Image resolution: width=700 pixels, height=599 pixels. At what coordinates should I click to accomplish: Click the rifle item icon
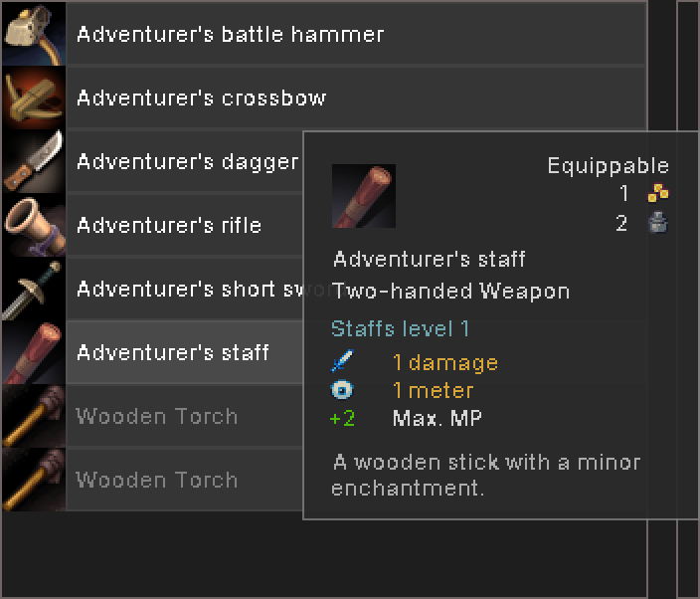coord(34,225)
